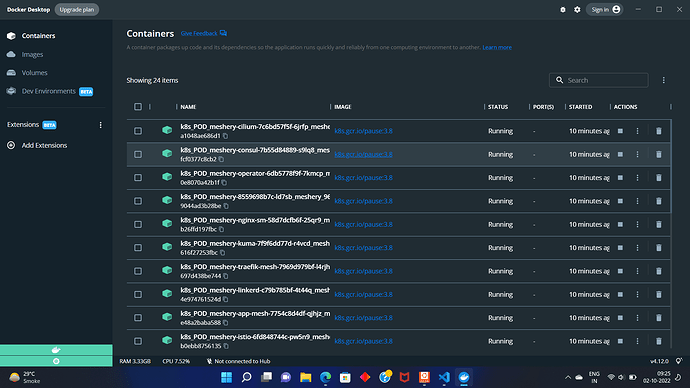Check the meshery-cilium container row
The width and height of the screenshot is (690, 388).
138,131
